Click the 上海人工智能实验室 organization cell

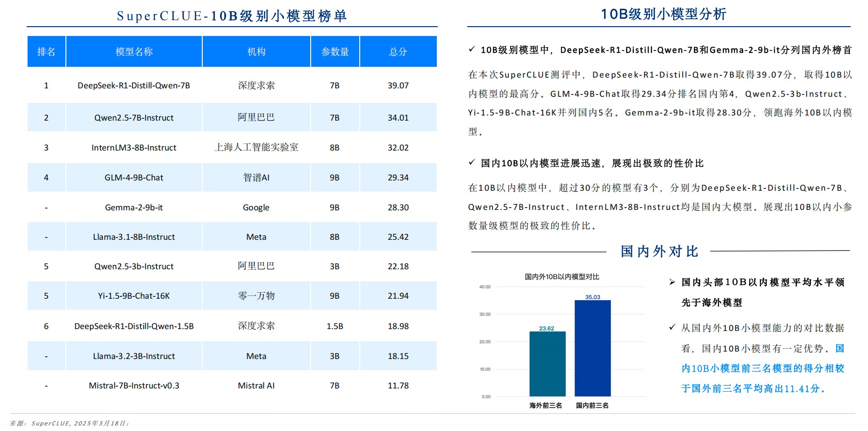pos(256,147)
